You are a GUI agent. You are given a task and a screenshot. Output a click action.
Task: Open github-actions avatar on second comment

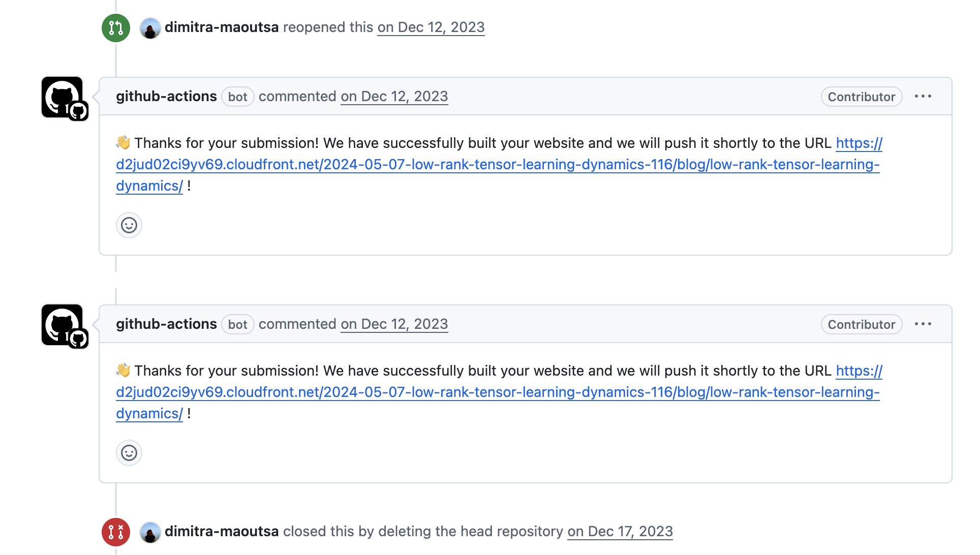tap(62, 325)
